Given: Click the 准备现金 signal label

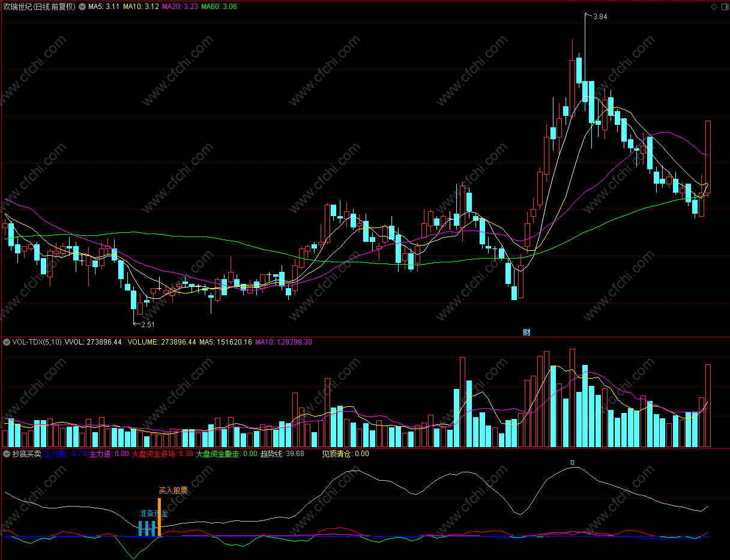Looking at the screenshot, I should coord(154,514).
